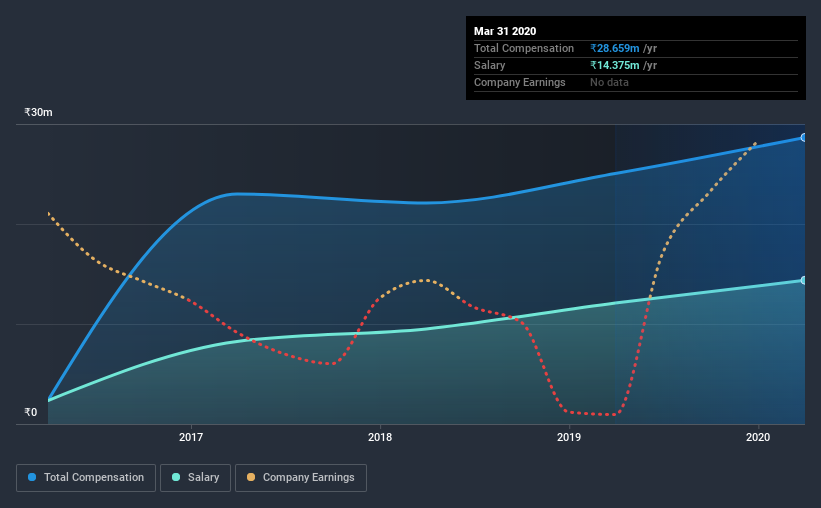Image resolution: width=821 pixels, height=508 pixels.
Task: Toggle the Salary legend button
Action: coord(195,478)
